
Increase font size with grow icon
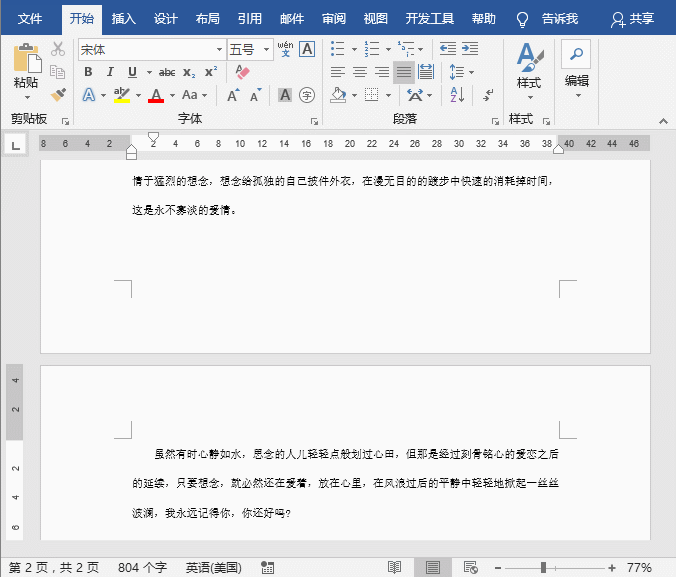coord(233,95)
